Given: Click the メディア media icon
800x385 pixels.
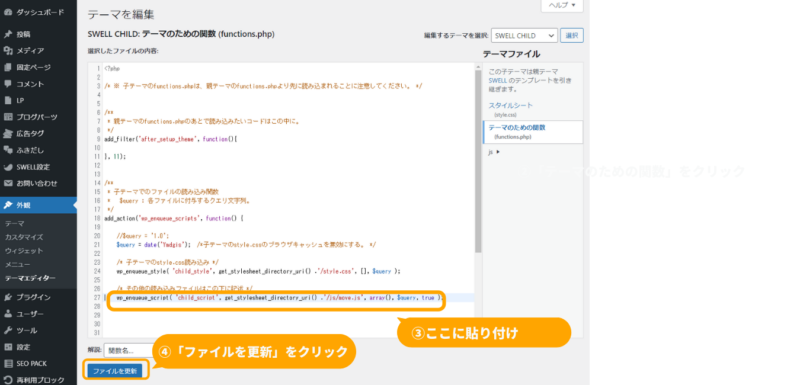Looking at the screenshot, I should 8,50.
